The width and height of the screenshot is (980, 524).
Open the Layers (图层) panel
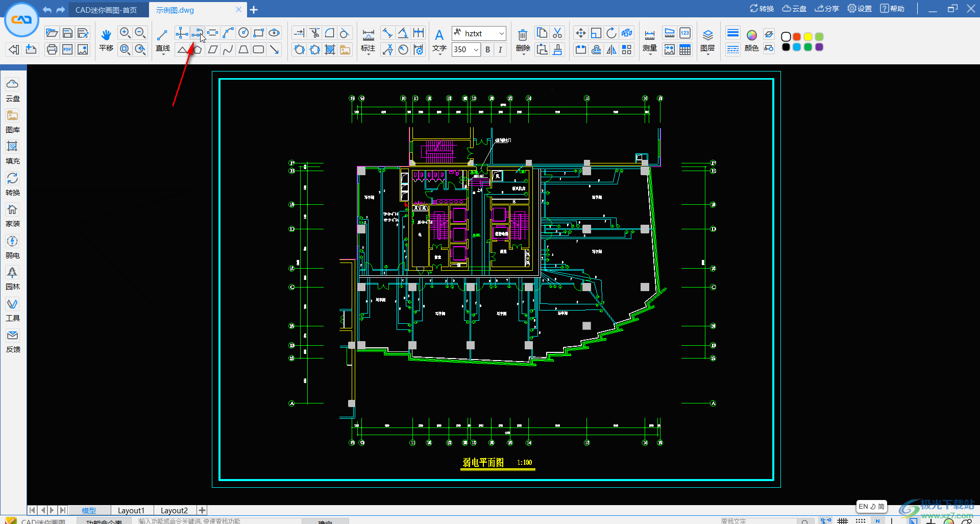pos(707,40)
